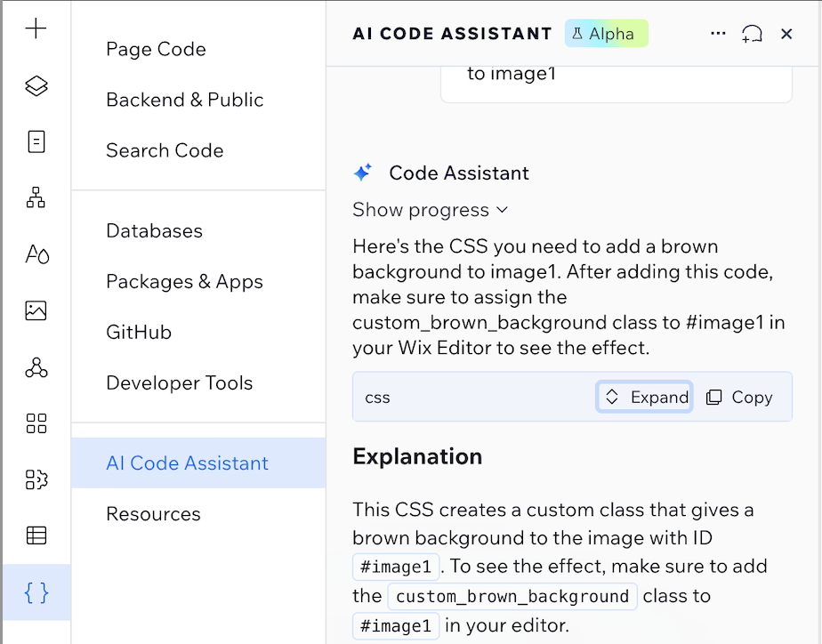Expand the css code block
Viewport: 822px width, 644px height.
point(644,397)
